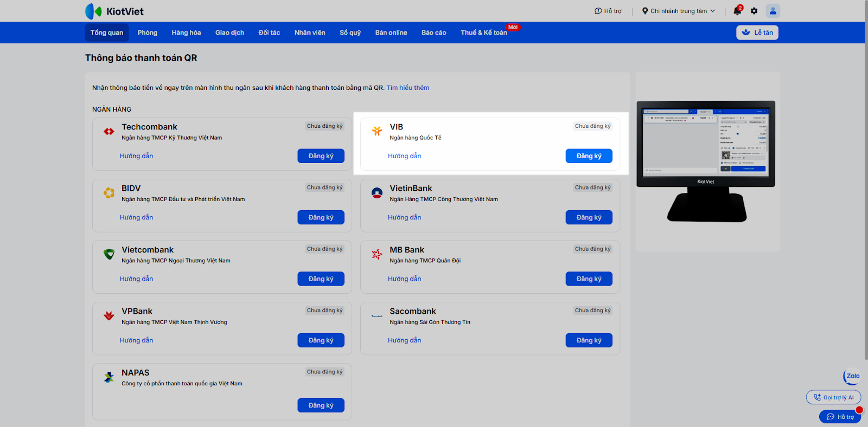The width and height of the screenshot is (868, 427).
Task: Register VietinBank with Đăng ký
Action: [589, 217]
